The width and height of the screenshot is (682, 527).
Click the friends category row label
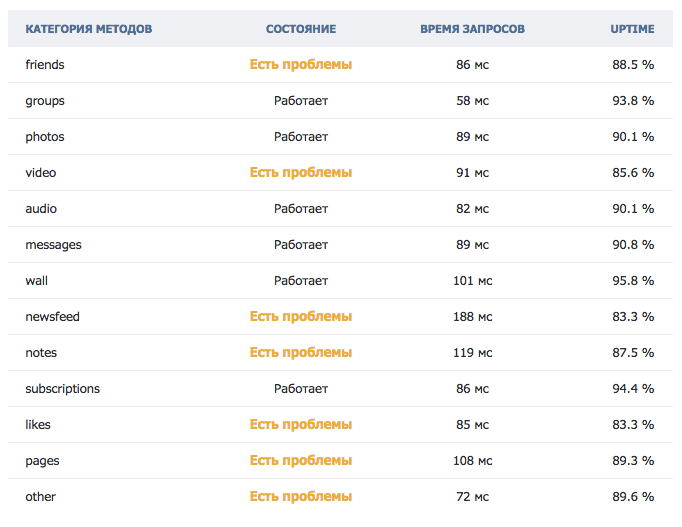point(44,65)
